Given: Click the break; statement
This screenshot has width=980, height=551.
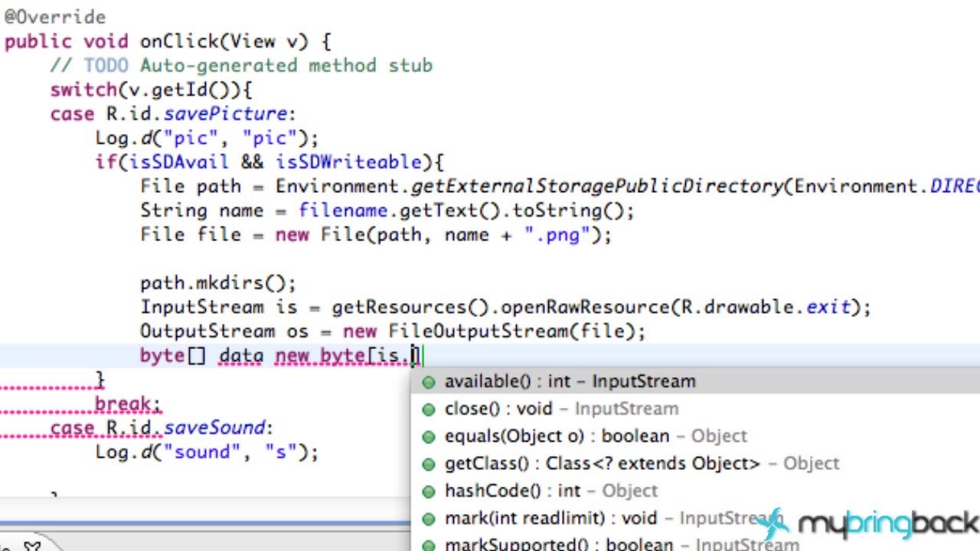Looking at the screenshot, I should [x=128, y=404].
